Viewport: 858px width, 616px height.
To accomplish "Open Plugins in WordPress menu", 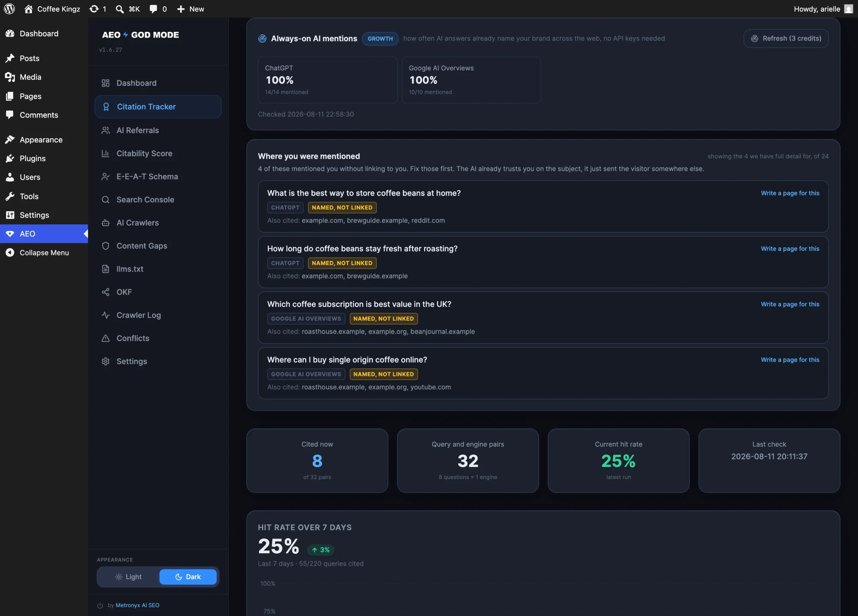I will pos(44,158).
